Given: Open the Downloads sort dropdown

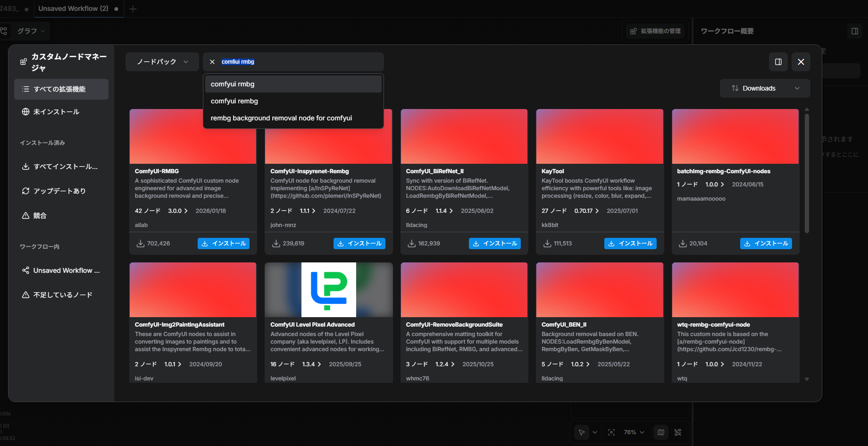Looking at the screenshot, I should [765, 88].
